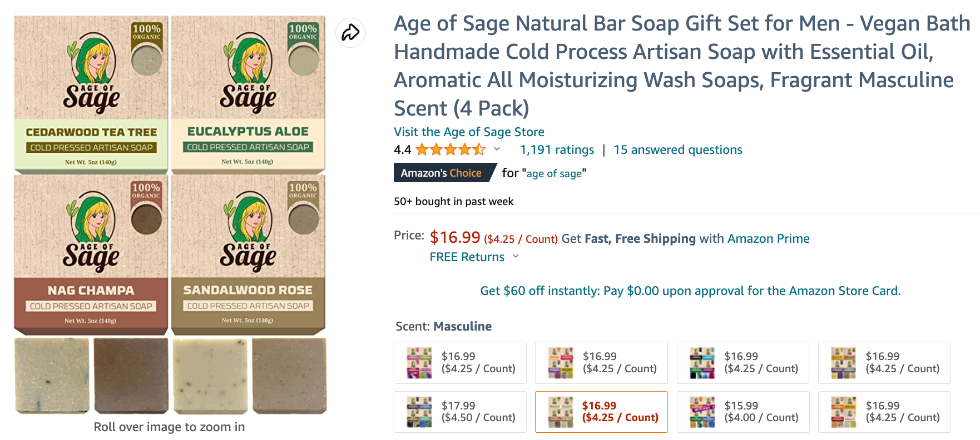This screenshot has height=440, width=980.
Task: Click the "age of sage" search term link
Action: point(554,173)
